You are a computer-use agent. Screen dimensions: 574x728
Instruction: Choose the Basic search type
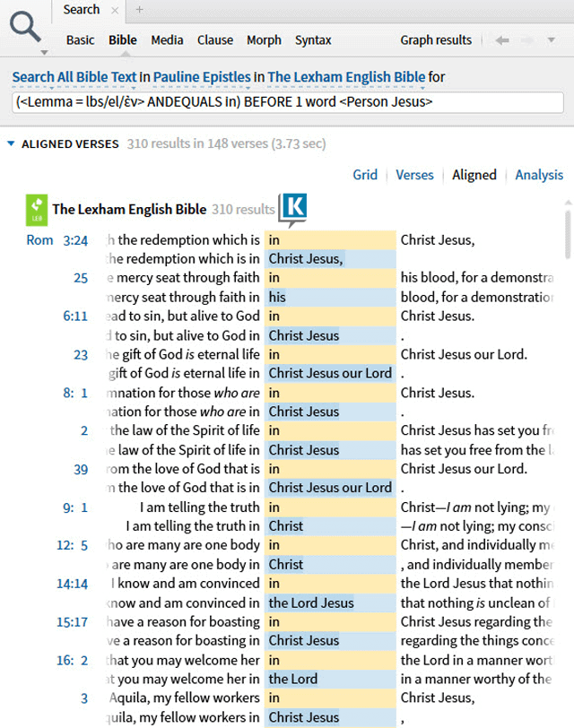click(80, 40)
